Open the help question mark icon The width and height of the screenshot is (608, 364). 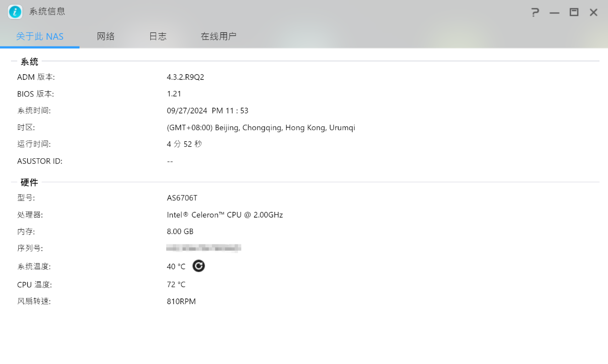(x=535, y=12)
